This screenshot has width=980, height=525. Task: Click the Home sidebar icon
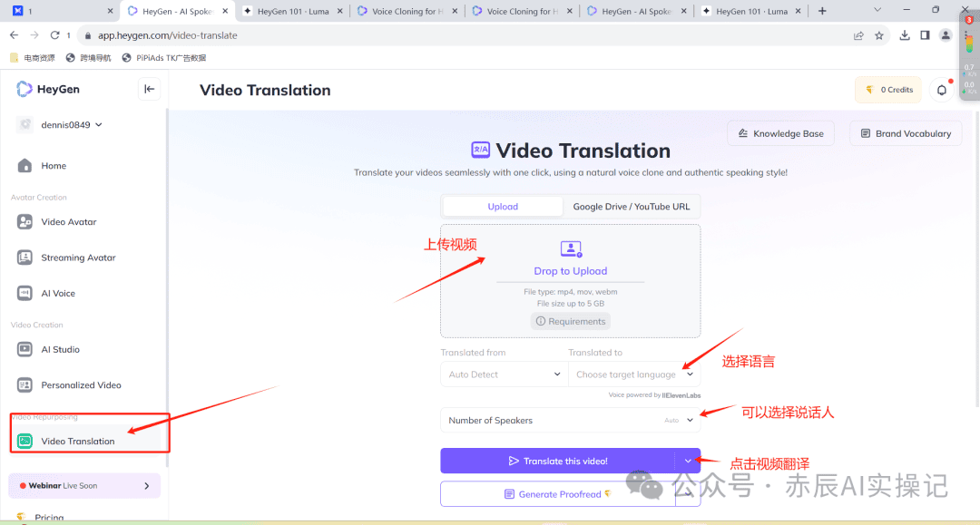(24, 166)
